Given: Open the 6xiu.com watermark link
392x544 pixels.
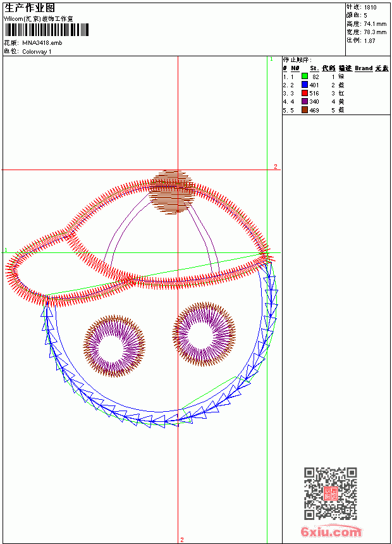Looking at the screenshot, I should (331, 531).
